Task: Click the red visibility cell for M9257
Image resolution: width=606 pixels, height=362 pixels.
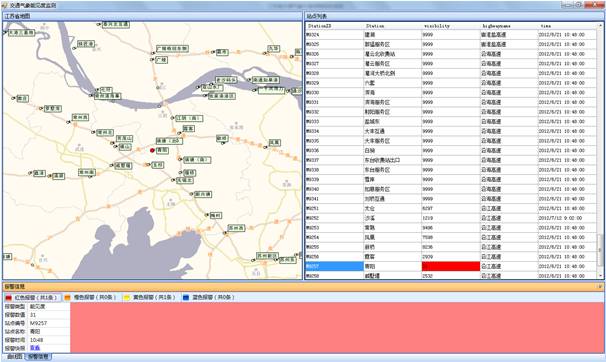Action: 451,266
